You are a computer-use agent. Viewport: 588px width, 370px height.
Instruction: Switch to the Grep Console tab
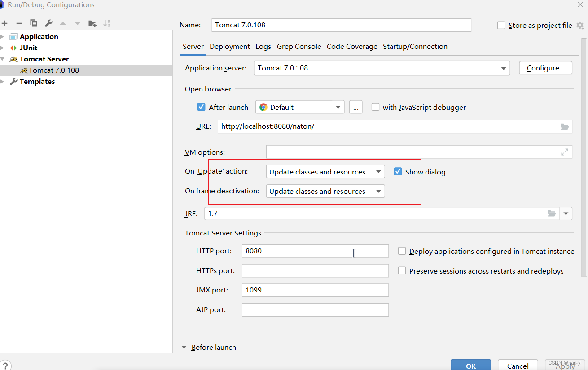coord(299,47)
